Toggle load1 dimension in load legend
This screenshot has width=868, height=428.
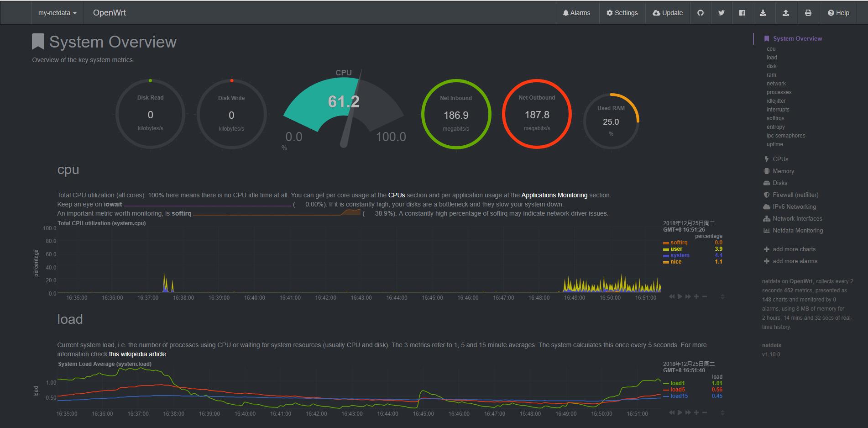pyautogui.click(x=677, y=383)
